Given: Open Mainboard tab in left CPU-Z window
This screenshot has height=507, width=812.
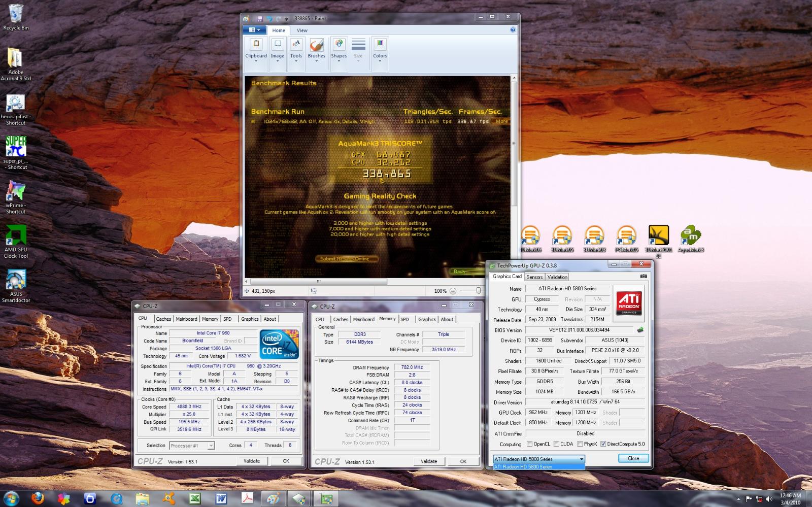Looking at the screenshot, I should coord(186,319).
